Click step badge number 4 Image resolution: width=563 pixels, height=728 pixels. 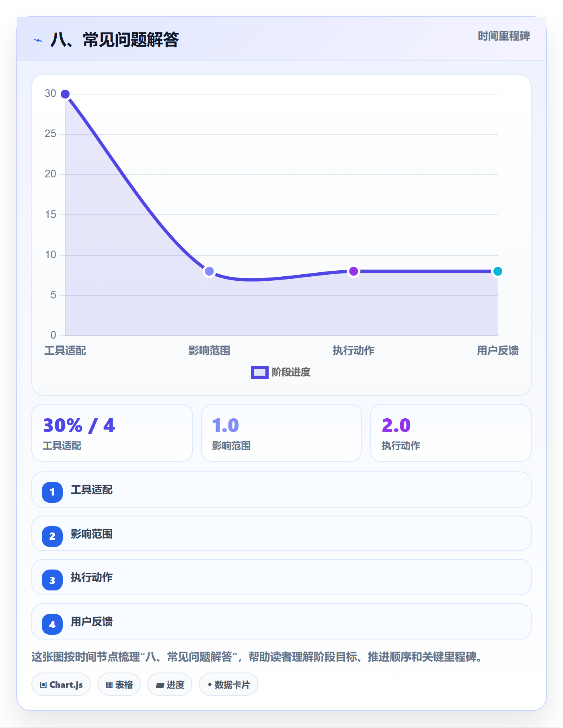coord(52,624)
